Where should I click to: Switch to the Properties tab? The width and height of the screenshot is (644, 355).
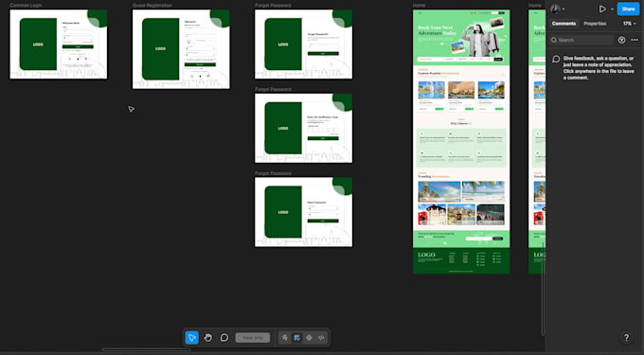coord(595,24)
